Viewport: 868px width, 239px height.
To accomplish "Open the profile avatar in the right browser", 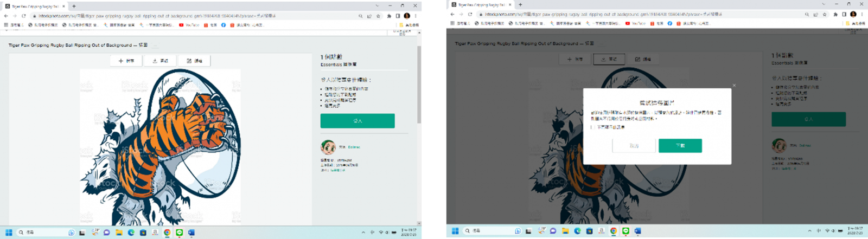I will coord(853,14).
